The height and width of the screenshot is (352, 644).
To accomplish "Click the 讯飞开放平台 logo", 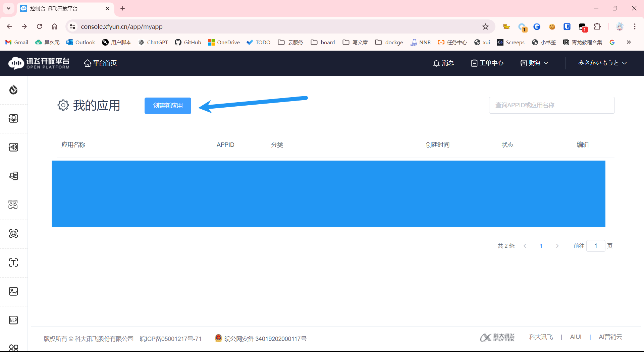I will pyautogui.click(x=39, y=63).
